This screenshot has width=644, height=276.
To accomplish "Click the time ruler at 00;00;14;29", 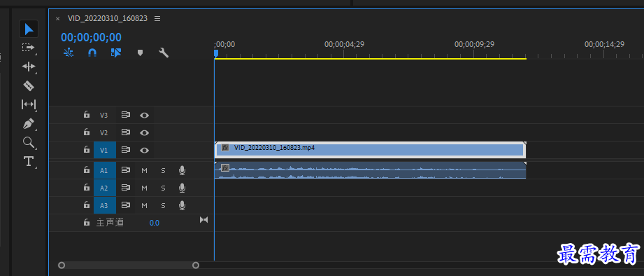I will click(604, 44).
